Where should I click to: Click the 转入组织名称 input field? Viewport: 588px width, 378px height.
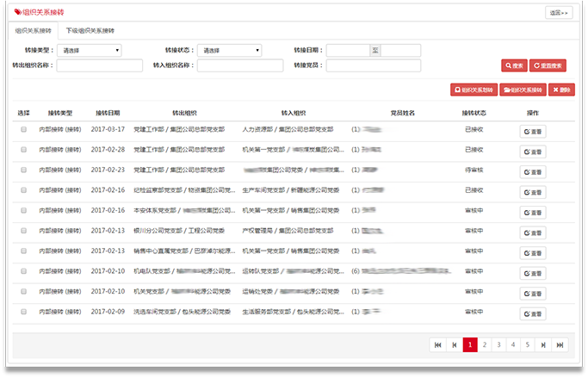(240, 65)
